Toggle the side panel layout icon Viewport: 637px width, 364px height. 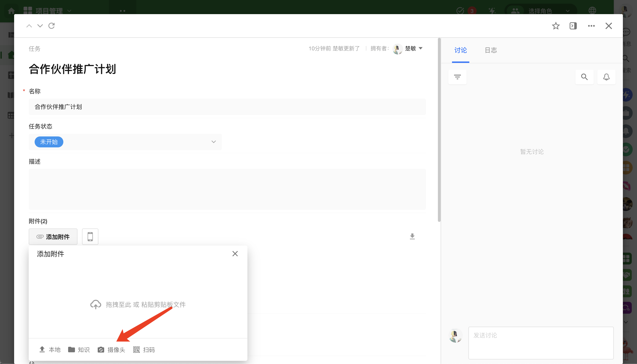(573, 26)
